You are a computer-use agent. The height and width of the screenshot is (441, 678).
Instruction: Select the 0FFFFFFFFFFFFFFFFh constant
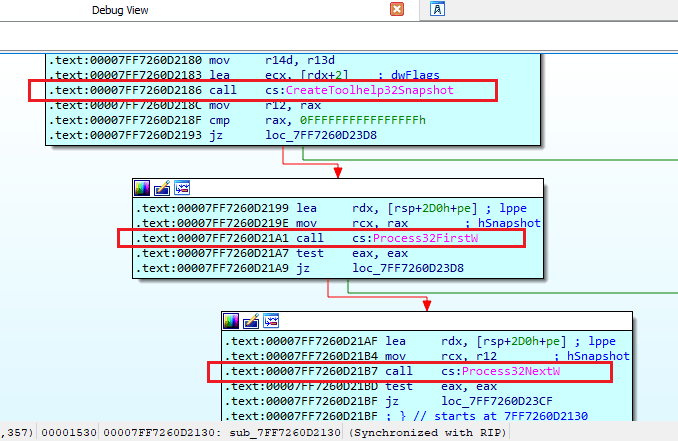pyautogui.click(x=363, y=120)
